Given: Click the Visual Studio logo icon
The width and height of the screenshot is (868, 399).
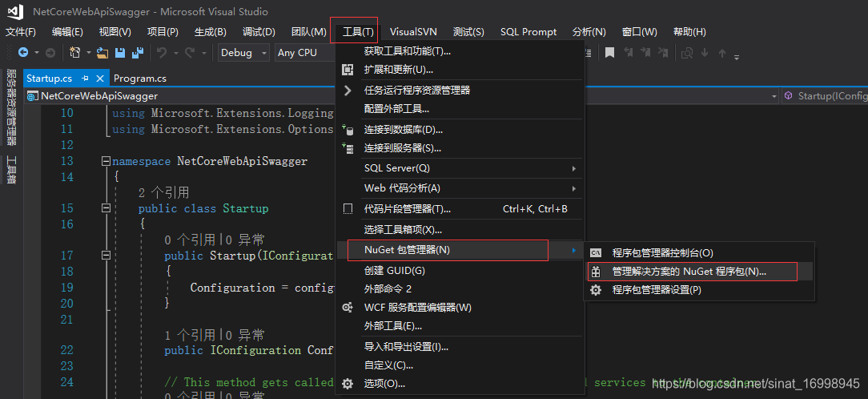Looking at the screenshot, I should click(x=15, y=12).
